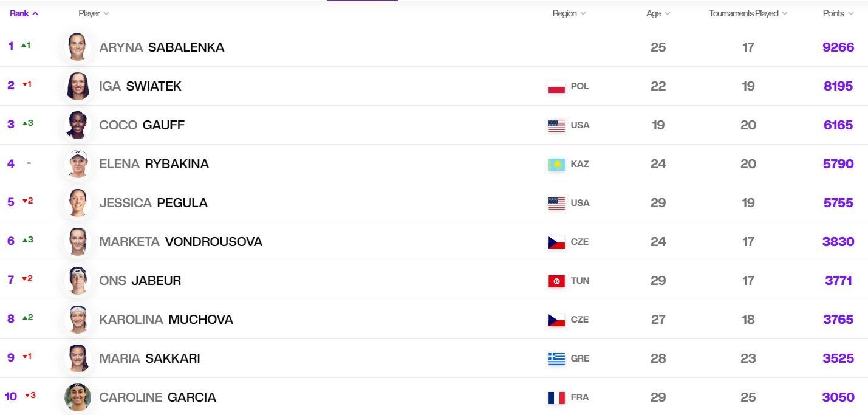
Task: Sort by Tournaments Played header
Action: [748, 13]
